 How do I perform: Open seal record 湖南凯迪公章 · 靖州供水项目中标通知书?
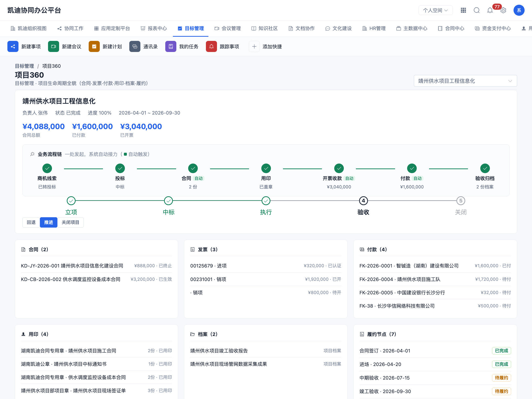coord(96,364)
